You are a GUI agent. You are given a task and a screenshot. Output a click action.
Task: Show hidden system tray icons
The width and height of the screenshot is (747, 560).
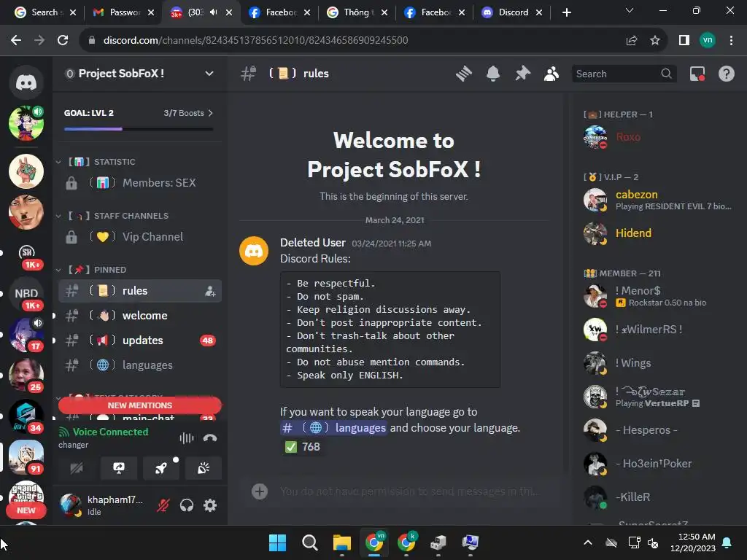(588, 542)
